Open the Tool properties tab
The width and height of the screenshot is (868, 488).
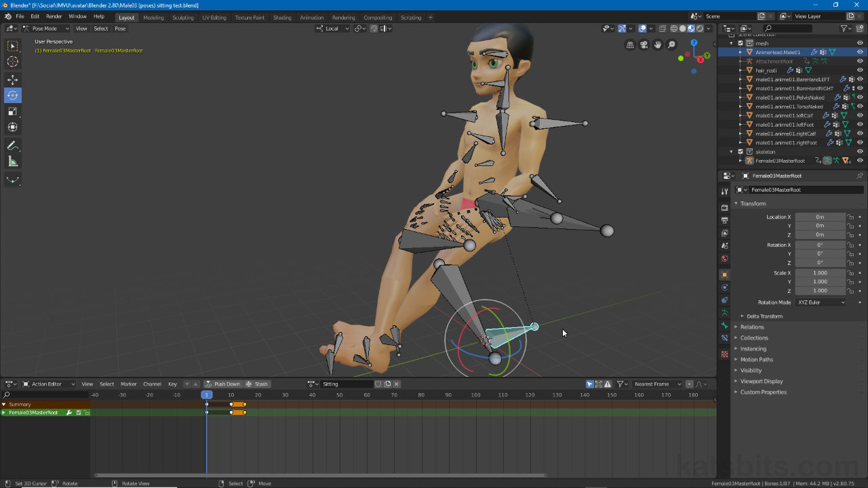724,192
